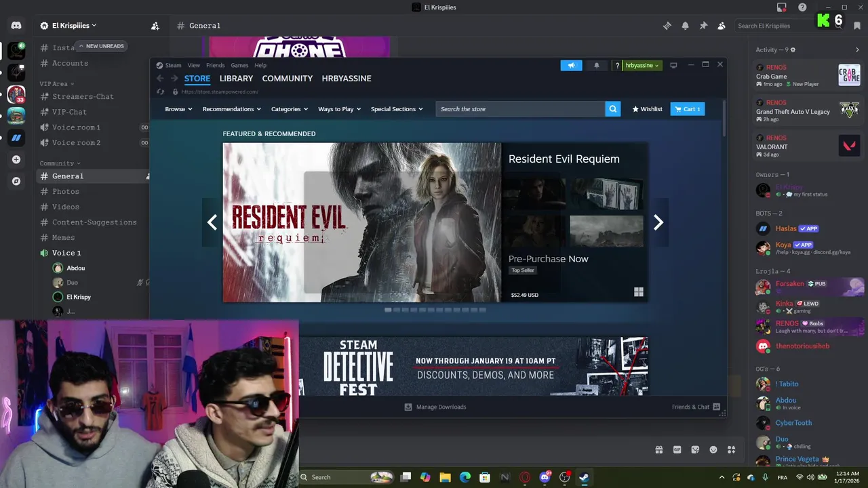Image resolution: width=868 pixels, height=488 pixels.
Task: Open Steam Cart button
Action: [688, 108]
